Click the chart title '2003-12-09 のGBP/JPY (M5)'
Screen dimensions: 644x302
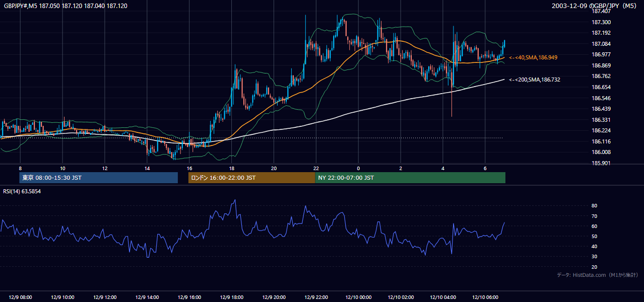(x=595, y=6)
